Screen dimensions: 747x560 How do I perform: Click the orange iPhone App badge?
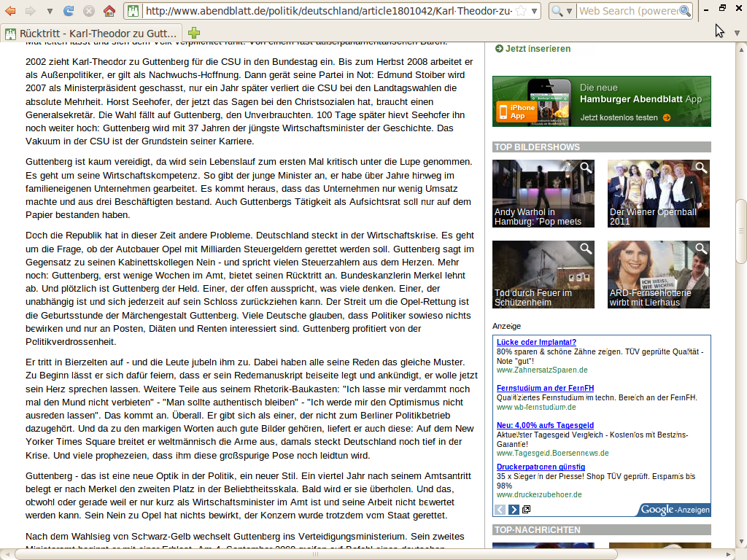pyautogui.click(x=516, y=112)
